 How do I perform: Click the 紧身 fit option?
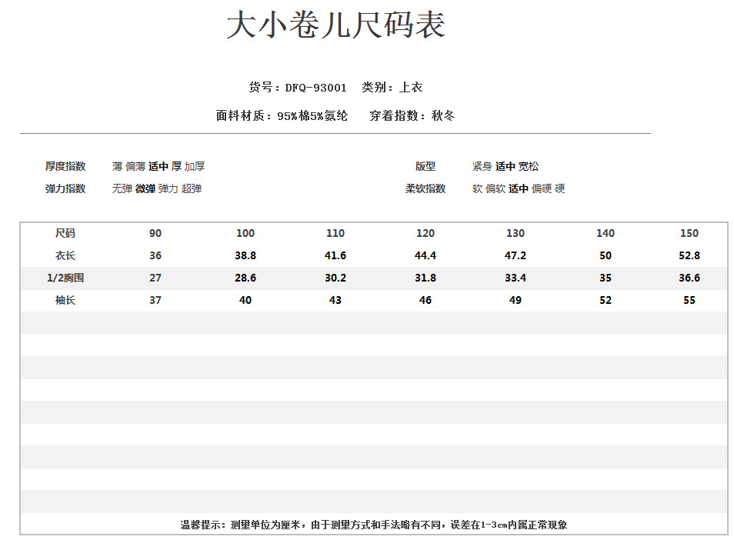tap(482, 166)
